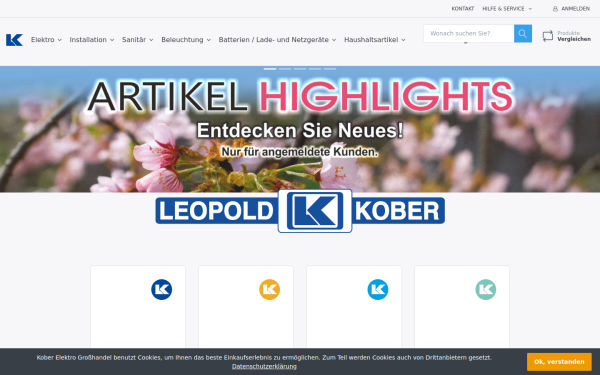Select the fourth carousel slide indicator

click(315, 69)
